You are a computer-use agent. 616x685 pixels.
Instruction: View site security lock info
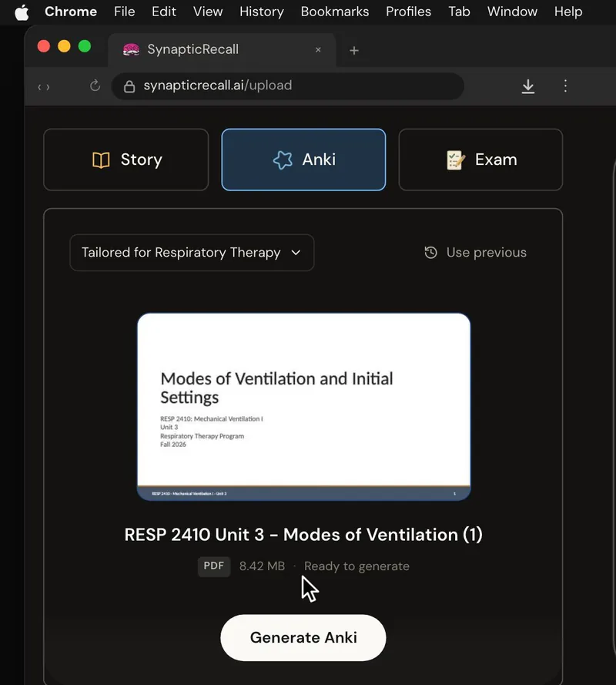pyautogui.click(x=129, y=86)
